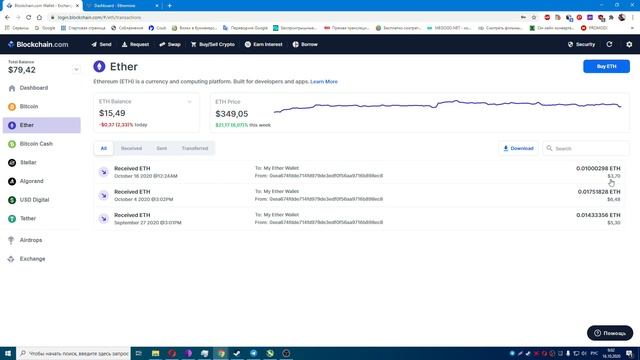The height and width of the screenshot is (360, 640).
Task: Open the help chat button at bottom right
Action: coord(610,333)
